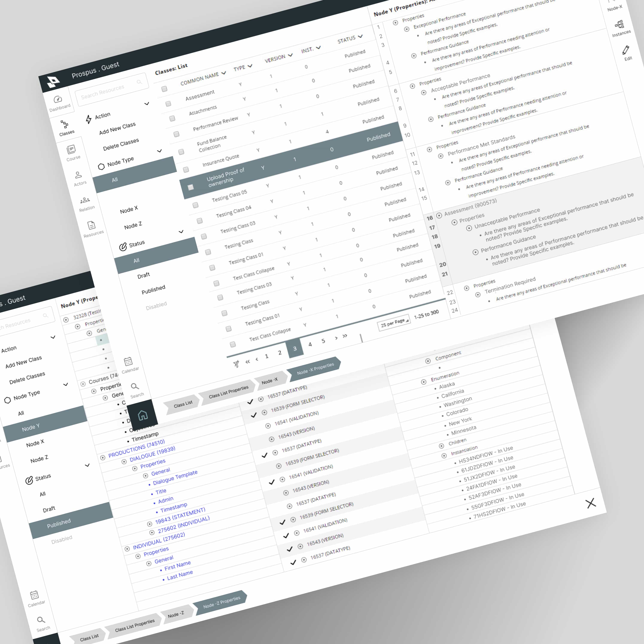This screenshot has height=644, width=644.
Task: Click the Action lightning icon in upper window
Action: pyautogui.click(x=88, y=119)
